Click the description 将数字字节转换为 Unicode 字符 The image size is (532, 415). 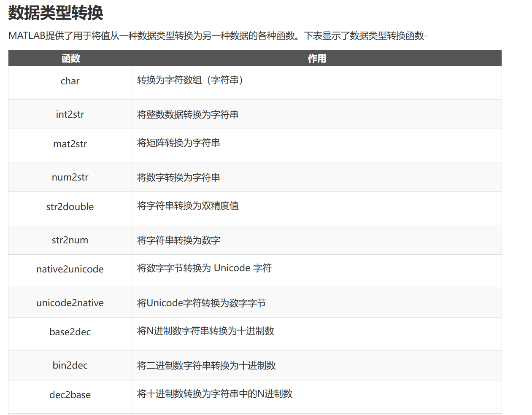[x=204, y=268]
